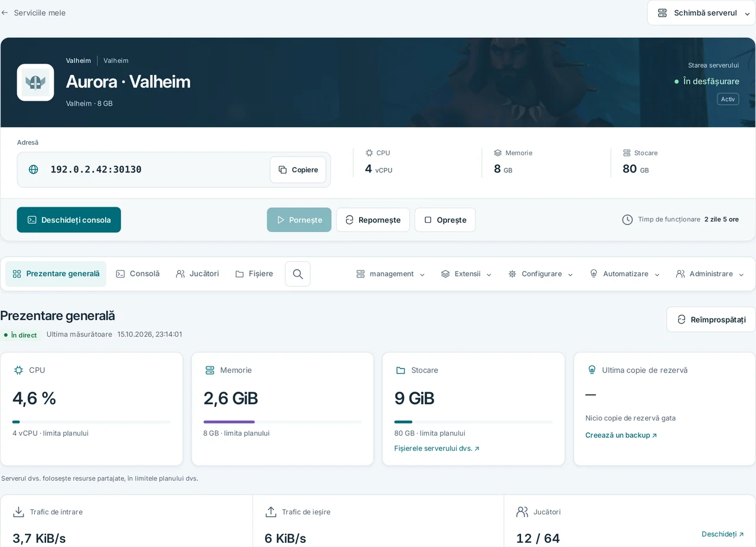Switch to the Consolă tab
The height and width of the screenshot is (547, 756).
[138, 274]
